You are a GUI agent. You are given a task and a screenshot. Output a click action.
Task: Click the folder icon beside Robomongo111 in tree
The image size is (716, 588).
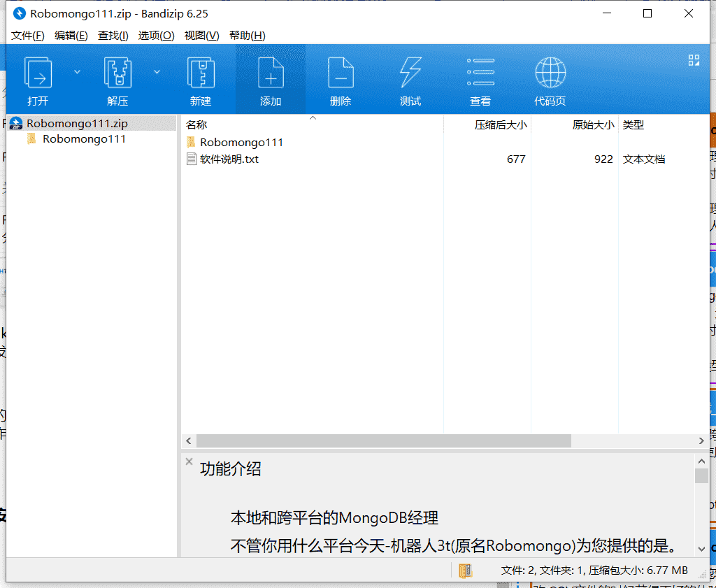(x=31, y=138)
